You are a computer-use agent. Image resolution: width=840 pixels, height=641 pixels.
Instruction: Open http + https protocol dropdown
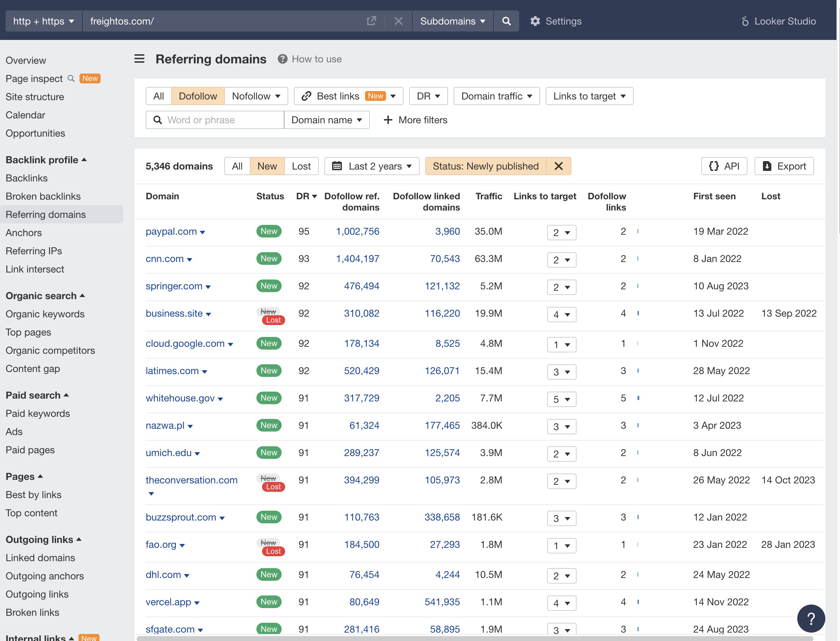43,21
